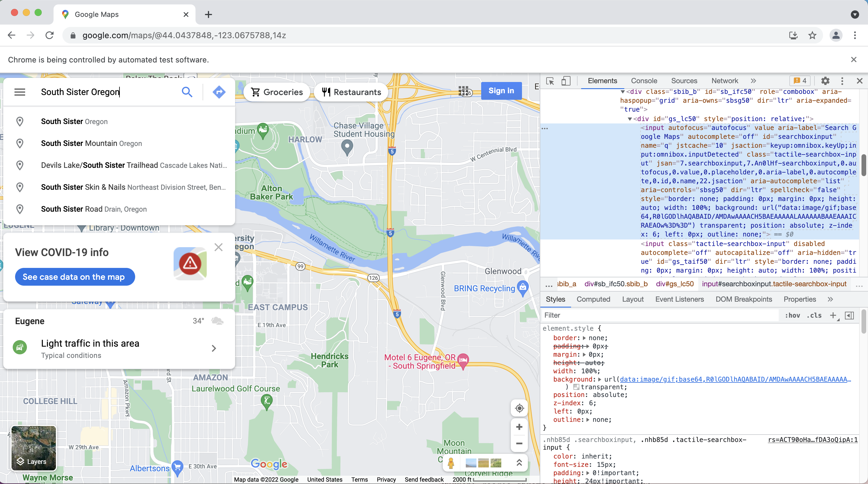The image size is (868, 484).
Task: Collapse the div sbib_b node
Action: (x=623, y=92)
